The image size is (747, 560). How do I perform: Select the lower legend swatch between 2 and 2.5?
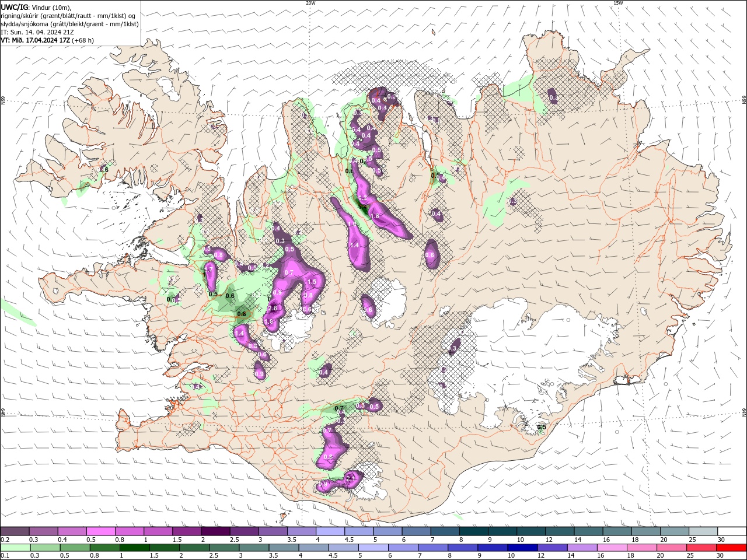tap(194, 548)
